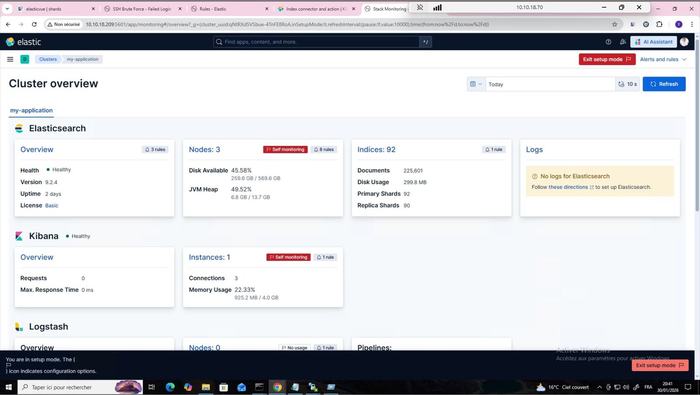700x395 pixels.
Task: Open the Chrome profile avatar
Action: pos(679,25)
